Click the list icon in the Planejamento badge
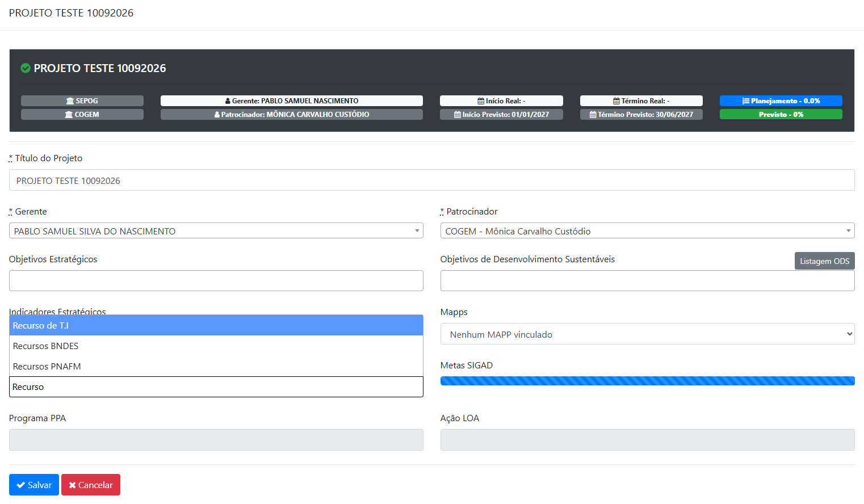Screen dimensions: 864x504 point(746,101)
